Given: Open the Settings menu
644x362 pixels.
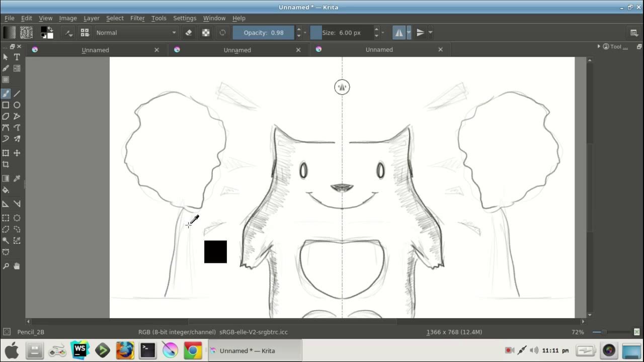Looking at the screenshot, I should [185, 18].
